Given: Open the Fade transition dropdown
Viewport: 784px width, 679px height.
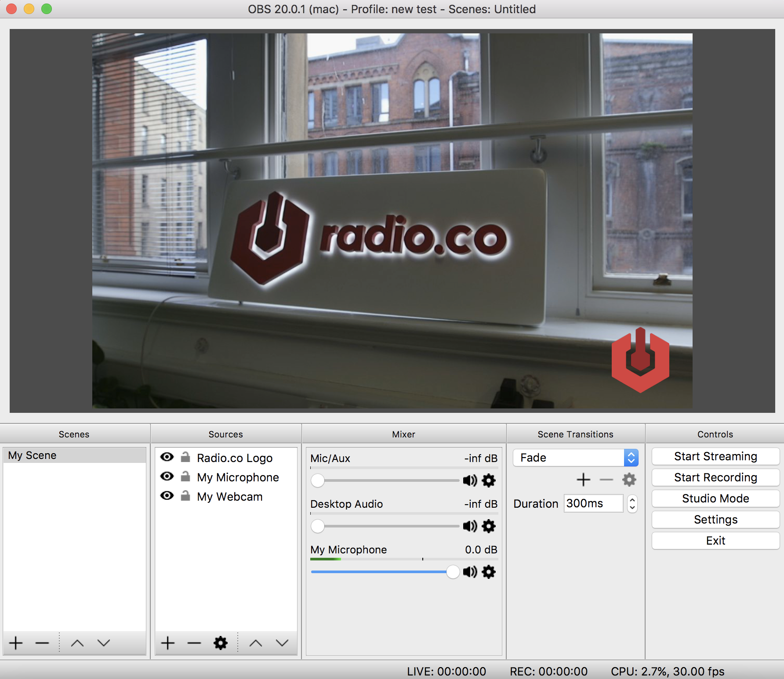Looking at the screenshot, I should pyautogui.click(x=576, y=458).
